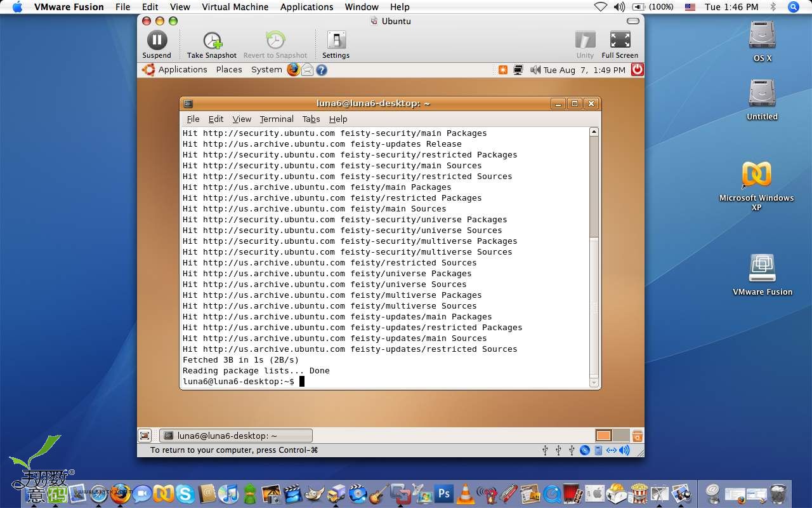Open the Terminal menu in terminal window
Image resolution: width=812 pixels, height=508 pixels.
(277, 119)
